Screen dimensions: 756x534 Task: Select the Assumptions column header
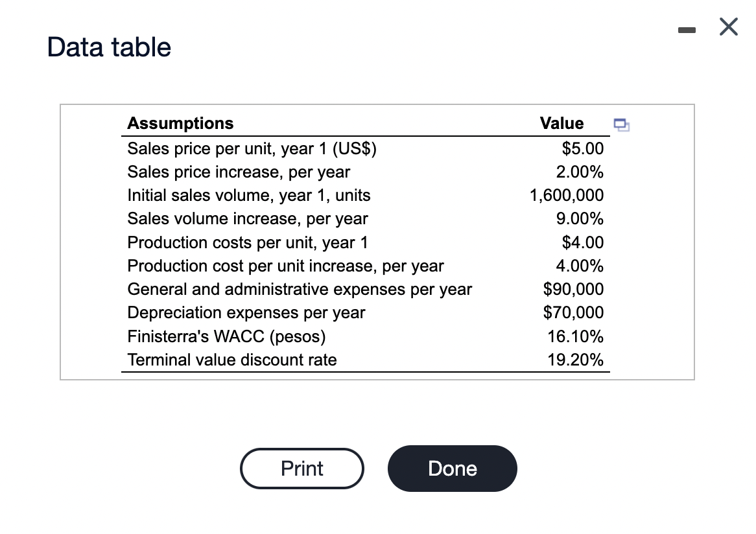pyautogui.click(x=180, y=123)
